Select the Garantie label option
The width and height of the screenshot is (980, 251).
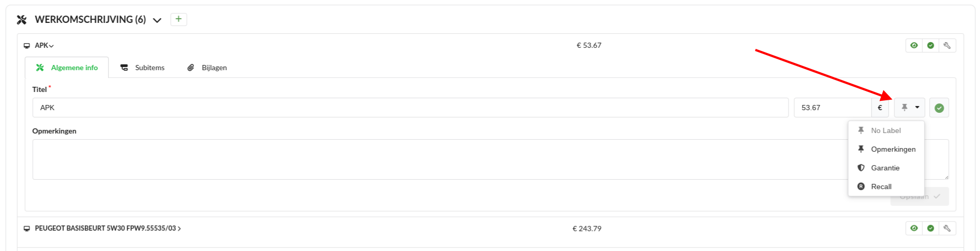[885, 168]
